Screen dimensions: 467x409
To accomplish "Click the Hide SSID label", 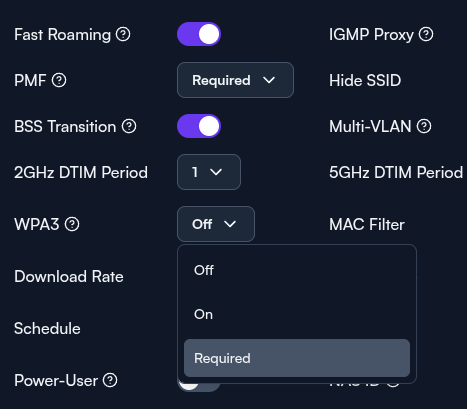I will [x=365, y=80].
